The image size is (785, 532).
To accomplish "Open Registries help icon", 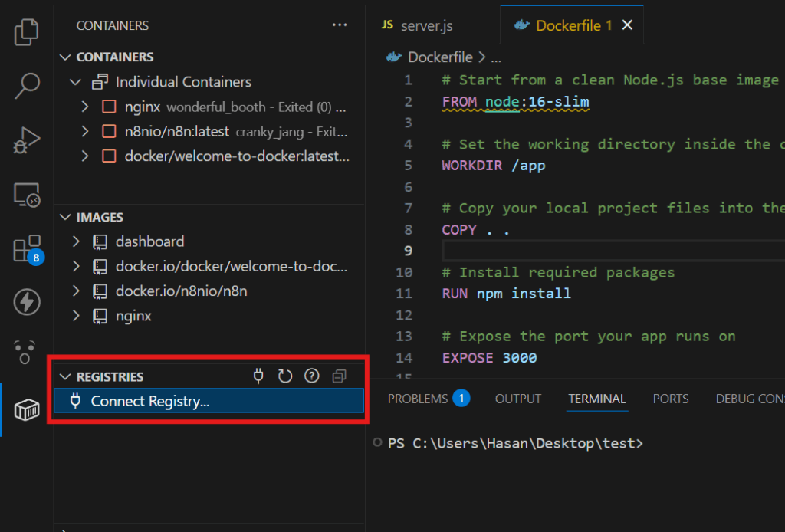I will [x=312, y=376].
